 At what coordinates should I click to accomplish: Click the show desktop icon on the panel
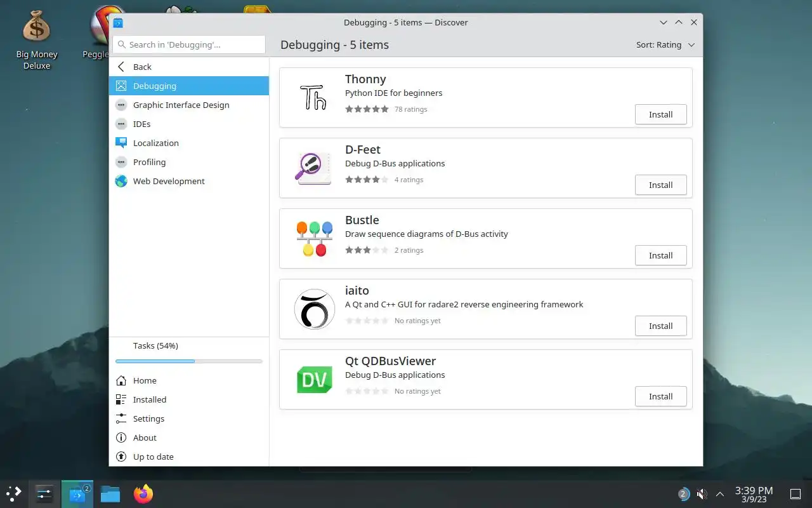point(795,493)
